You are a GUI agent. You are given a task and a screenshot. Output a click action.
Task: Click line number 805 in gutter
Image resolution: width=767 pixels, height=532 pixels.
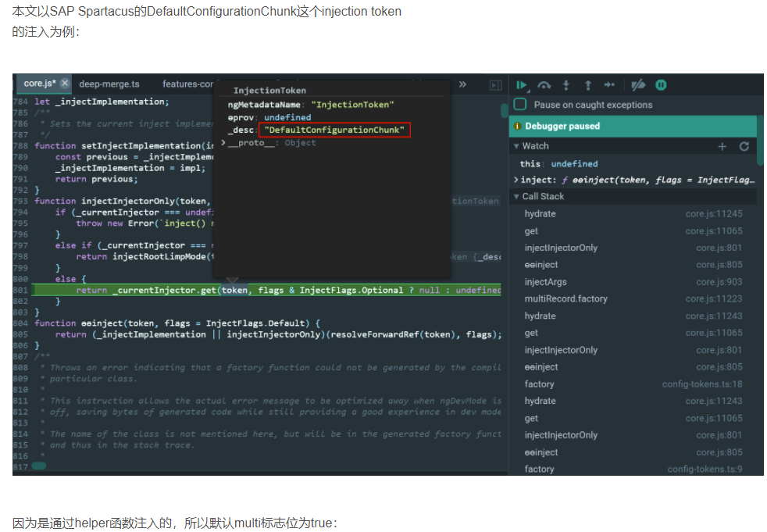click(21, 335)
